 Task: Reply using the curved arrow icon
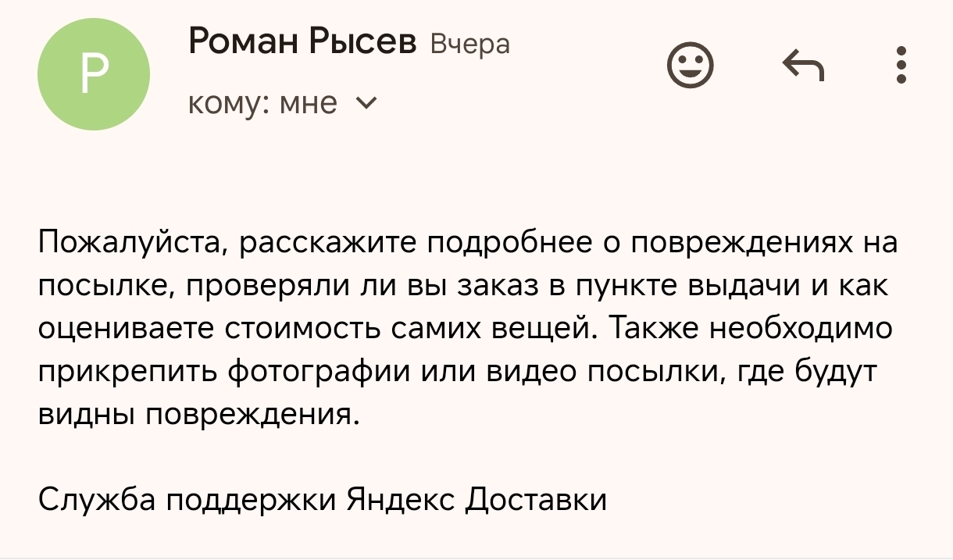803,66
